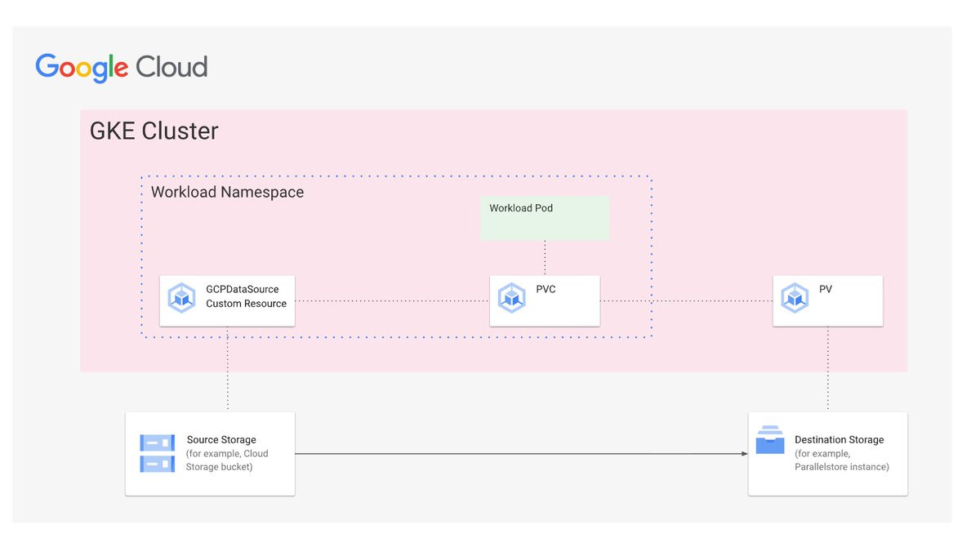The height and width of the screenshot is (551, 980).
Task: Click the PV Kubernetes icon
Action: 795,298
